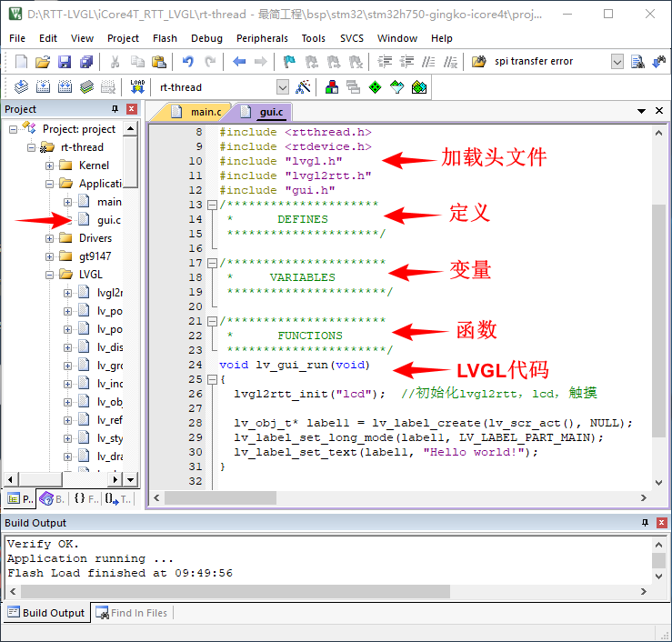Viewport: 672px width, 642px height.
Task: Collapse the lv_gui_run function body fold marker
Action: (212, 379)
